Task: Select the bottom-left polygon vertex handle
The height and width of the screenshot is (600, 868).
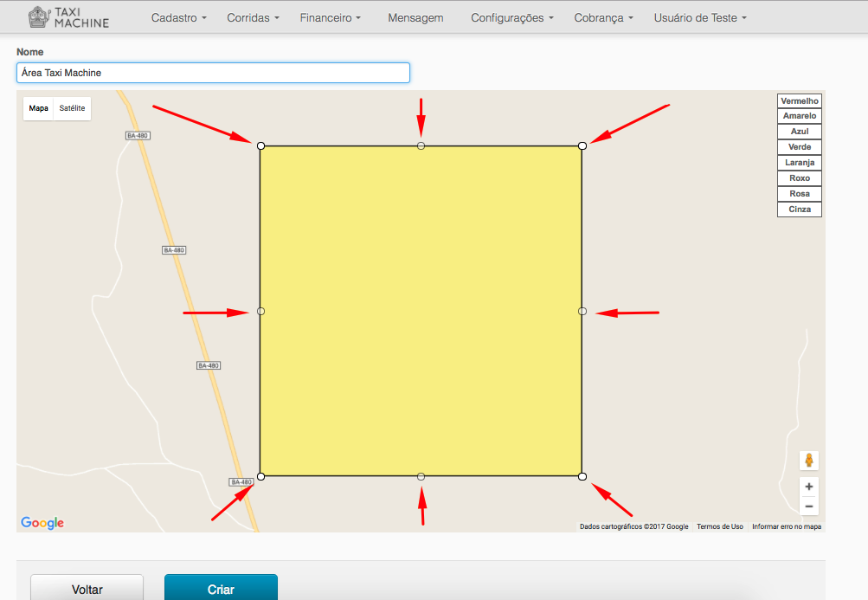Action: tap(260, 476)
